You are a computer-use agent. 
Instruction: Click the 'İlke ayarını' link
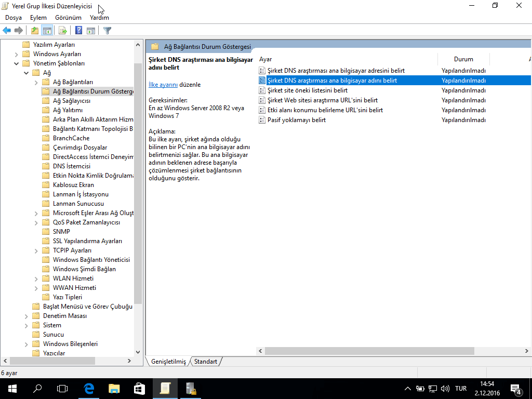point(163,85)
